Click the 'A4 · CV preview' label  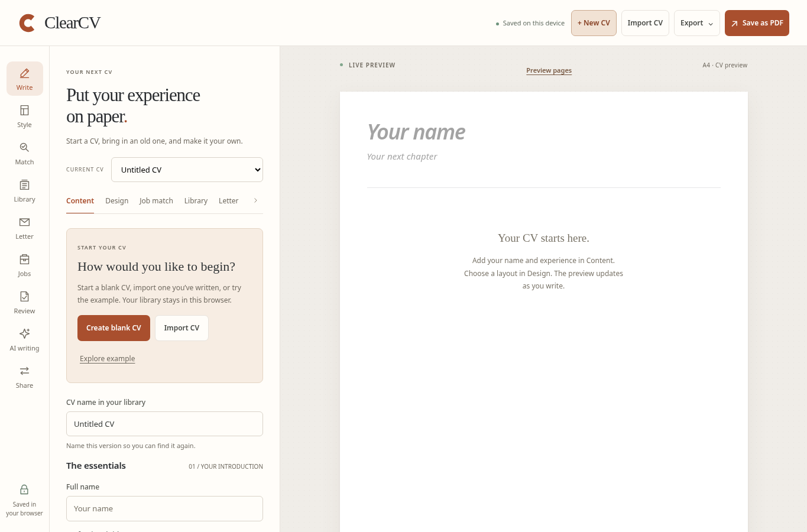pyautogui.click(x=725, y=65)
